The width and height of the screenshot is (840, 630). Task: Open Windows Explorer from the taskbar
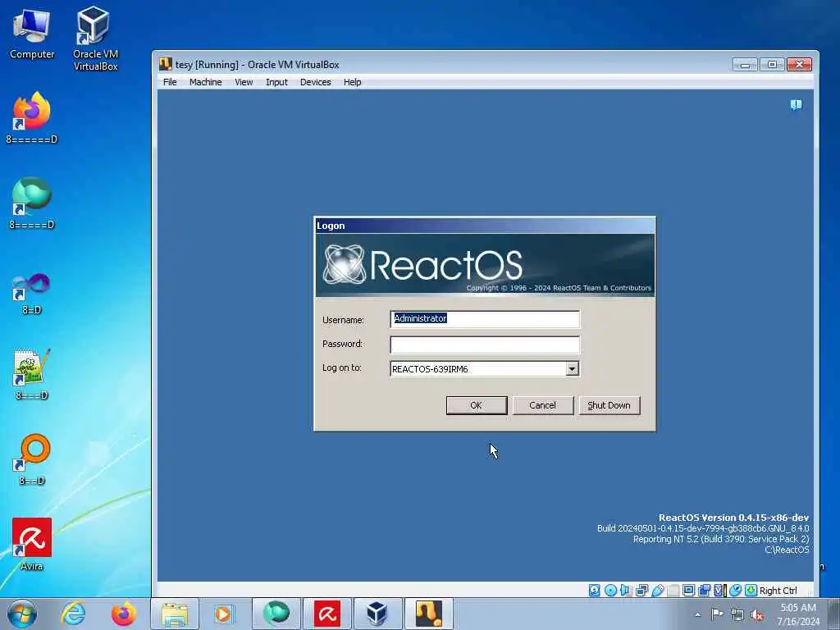point(175,614)
